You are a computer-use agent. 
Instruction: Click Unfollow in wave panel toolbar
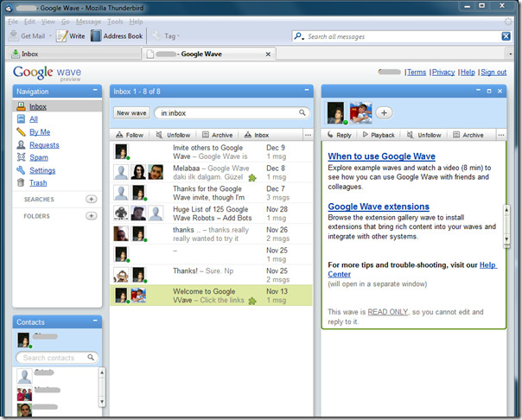[x=424, y=135]
